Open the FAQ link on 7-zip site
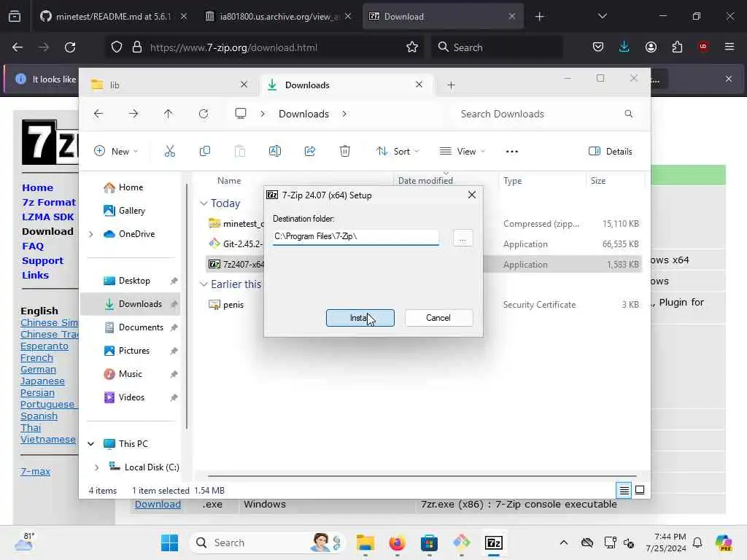The height and width of the screenshot is (560, 747). point(33,246)
